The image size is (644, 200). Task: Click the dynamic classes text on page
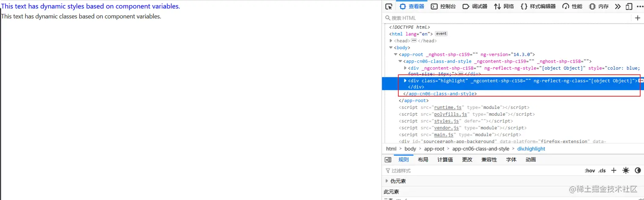pos(81,17)
